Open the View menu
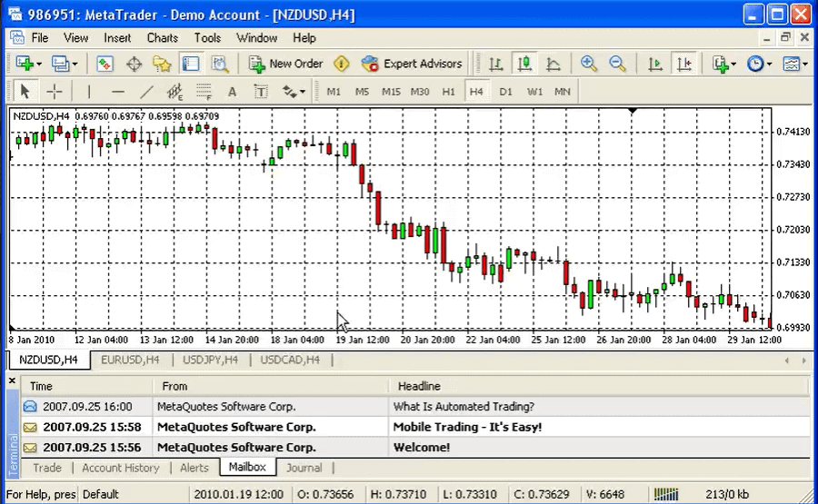The width and height of the screenshot is (818, 504). click(75, 37)
